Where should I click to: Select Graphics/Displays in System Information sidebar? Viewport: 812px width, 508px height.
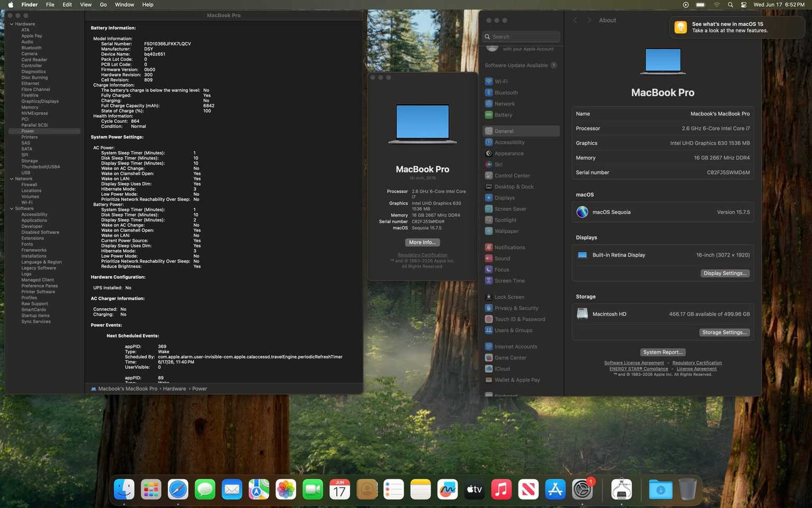(40, 102)
